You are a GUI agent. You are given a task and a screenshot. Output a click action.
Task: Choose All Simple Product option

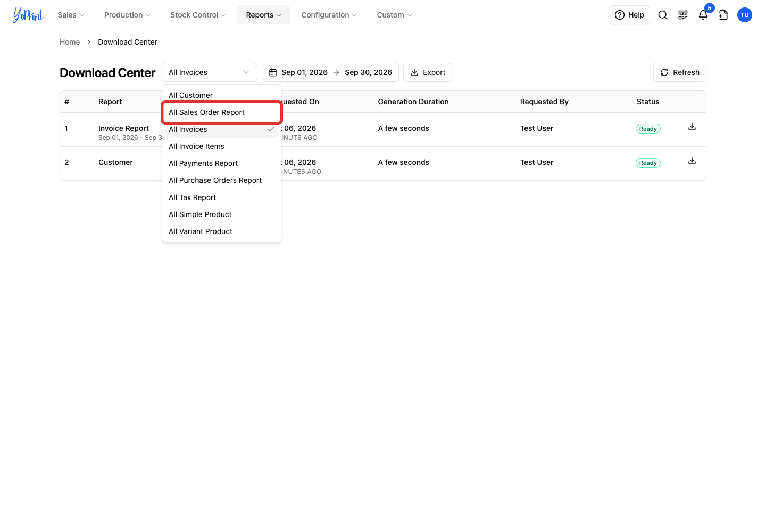pos(221,214)
